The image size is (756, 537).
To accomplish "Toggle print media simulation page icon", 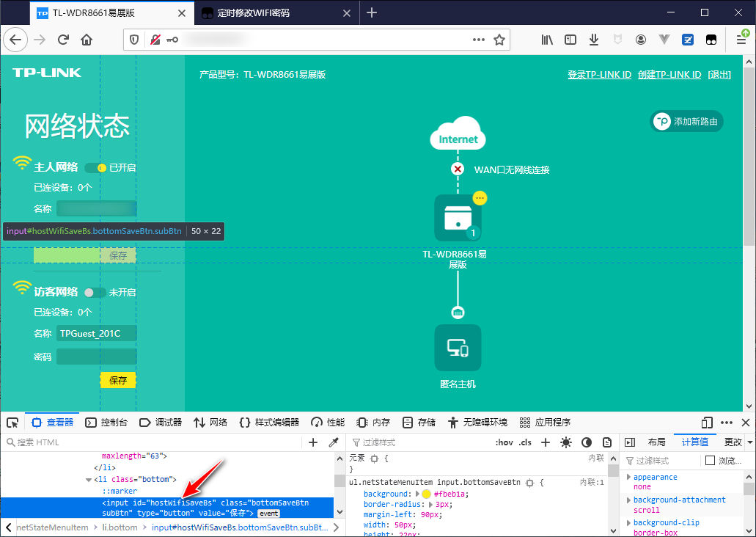I will pos(607,442).
